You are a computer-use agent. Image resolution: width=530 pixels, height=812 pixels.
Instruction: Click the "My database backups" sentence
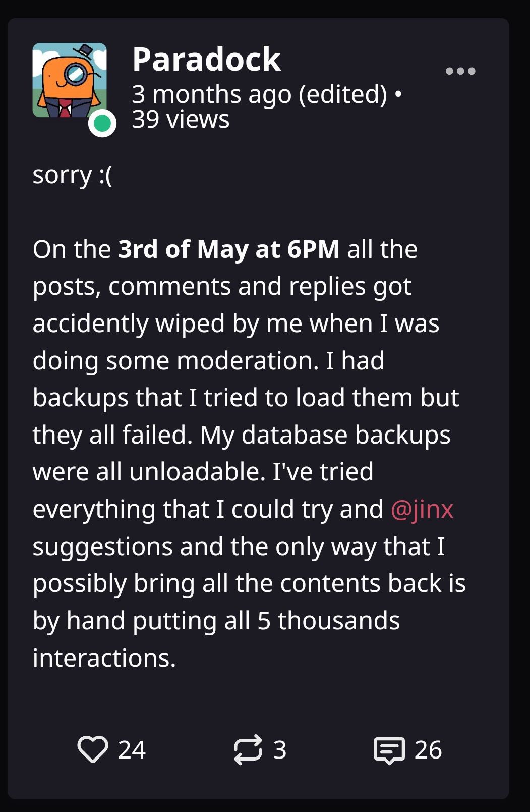pyautogui.click(x=325, y=435)
